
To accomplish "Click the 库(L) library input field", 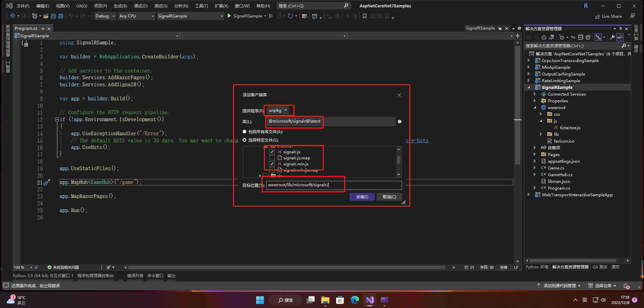I will click(331, 121).
